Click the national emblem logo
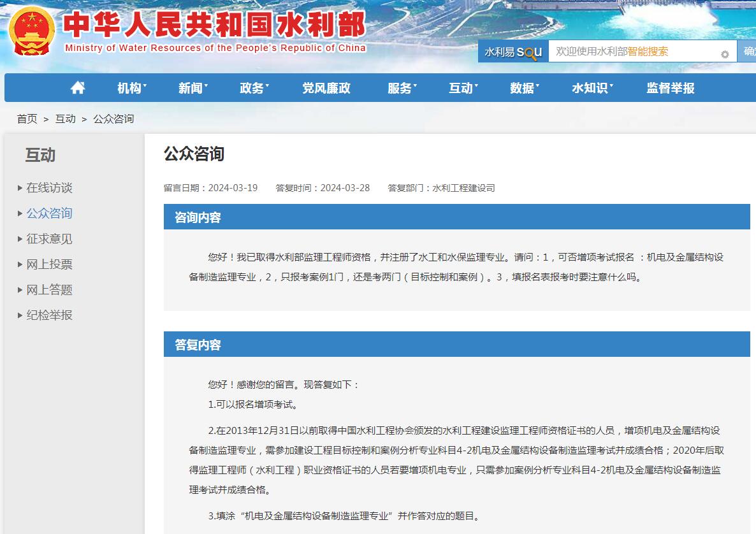This screenshot has width=756, height=534. pyautogui.click(x=32, y=31)
